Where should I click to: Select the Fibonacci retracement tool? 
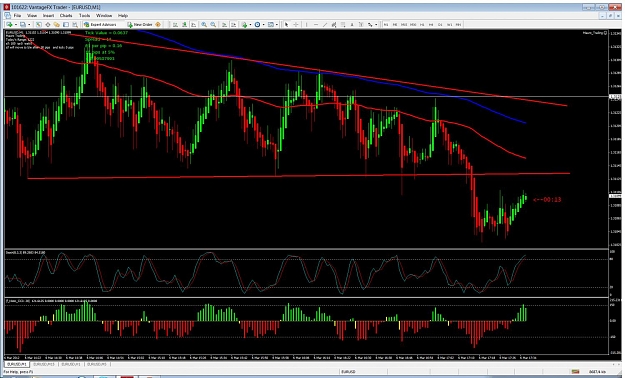[343, 24]
